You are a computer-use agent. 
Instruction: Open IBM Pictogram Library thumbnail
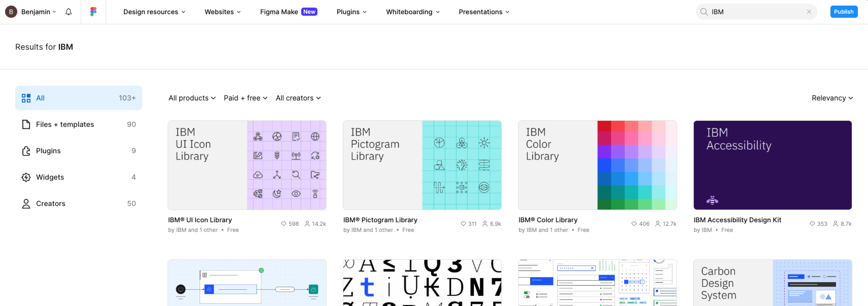point(422,165)
